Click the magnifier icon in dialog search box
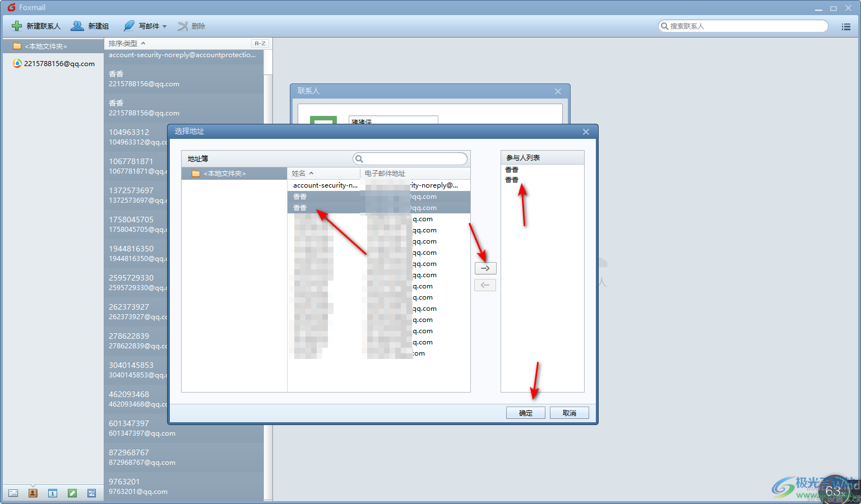861x504 pixels. (x=359, y=158)
